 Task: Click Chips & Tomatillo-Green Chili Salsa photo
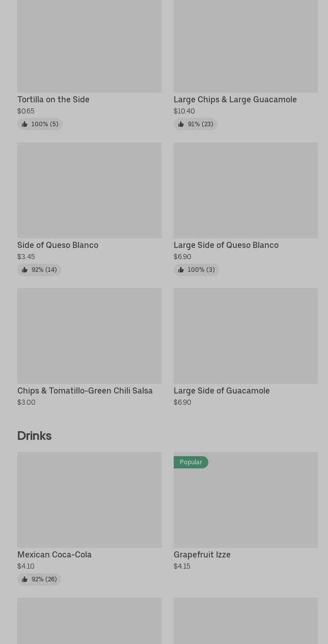coord(89,336)
